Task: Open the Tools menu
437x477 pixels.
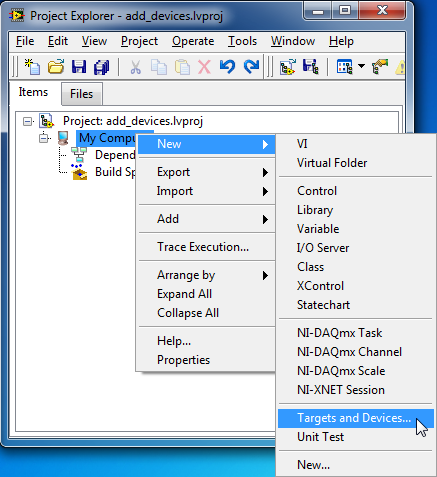Action: click(242, 41)
